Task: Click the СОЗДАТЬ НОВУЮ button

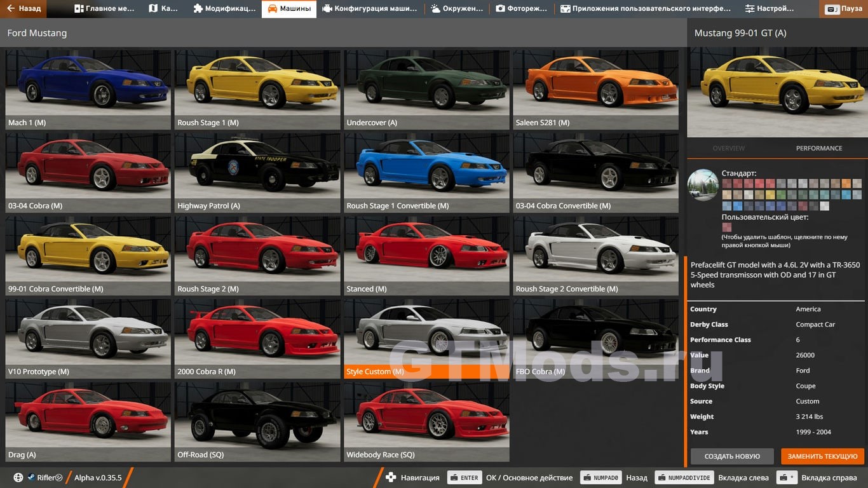Action: click(732, 456)
